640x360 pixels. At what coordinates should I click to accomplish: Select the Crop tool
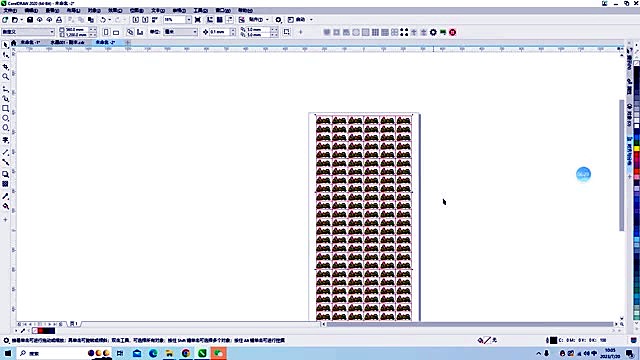tap(5, 67)
